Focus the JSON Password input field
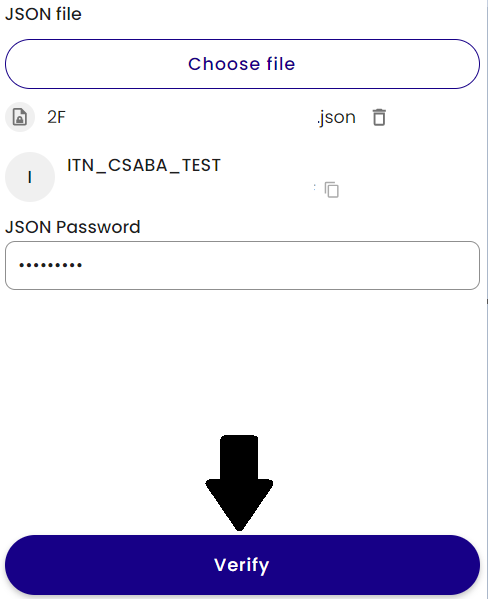This screenshot has height=599, width=488. [x=242, y=266]
